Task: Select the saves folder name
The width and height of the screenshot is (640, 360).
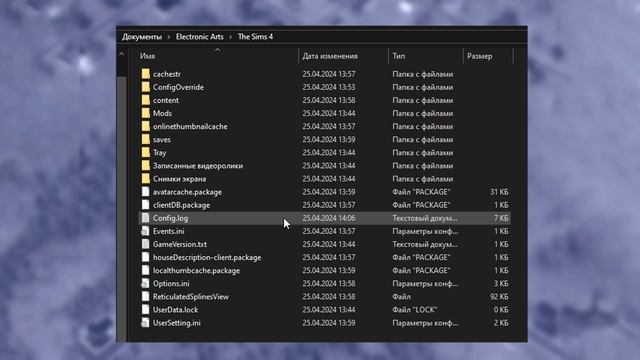Action: (x=162, y=139)
